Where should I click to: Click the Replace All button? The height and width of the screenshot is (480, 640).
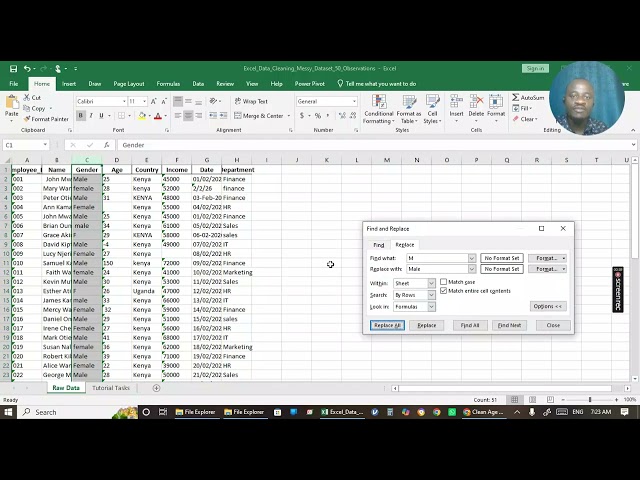click(x=387, y=325)
